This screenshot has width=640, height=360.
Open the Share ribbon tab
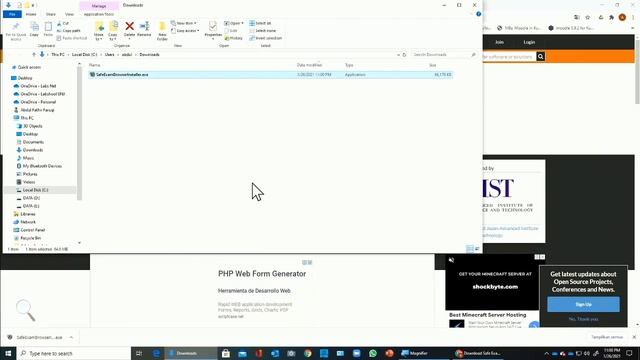(51, 14)
